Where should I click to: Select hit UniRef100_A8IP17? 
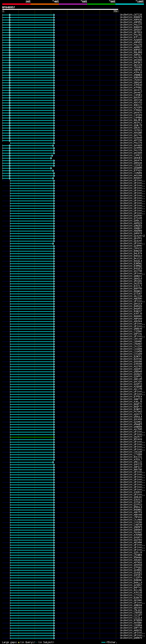coord(131,123)
